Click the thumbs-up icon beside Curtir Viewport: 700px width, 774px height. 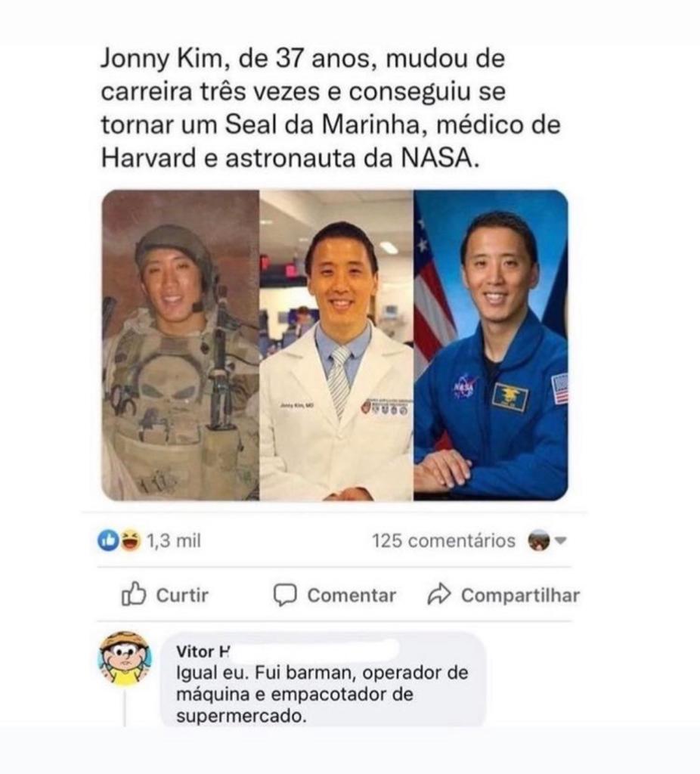[x=133, y=595]
